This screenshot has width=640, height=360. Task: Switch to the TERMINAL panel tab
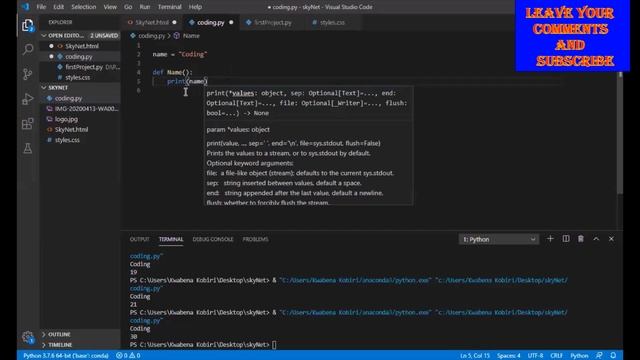pos(171,239)
